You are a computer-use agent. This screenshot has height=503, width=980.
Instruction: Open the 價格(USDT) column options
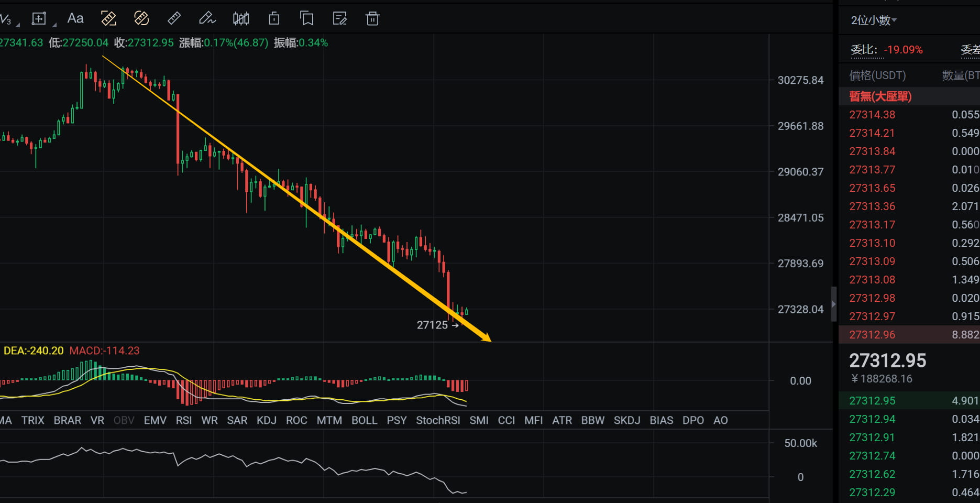point(877,75)
